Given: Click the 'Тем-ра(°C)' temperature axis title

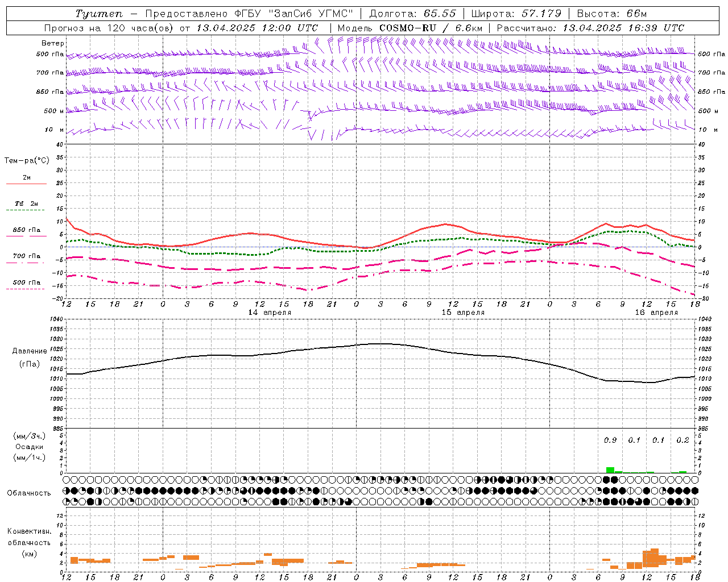Looking at the screenshot, I should 27,161.
